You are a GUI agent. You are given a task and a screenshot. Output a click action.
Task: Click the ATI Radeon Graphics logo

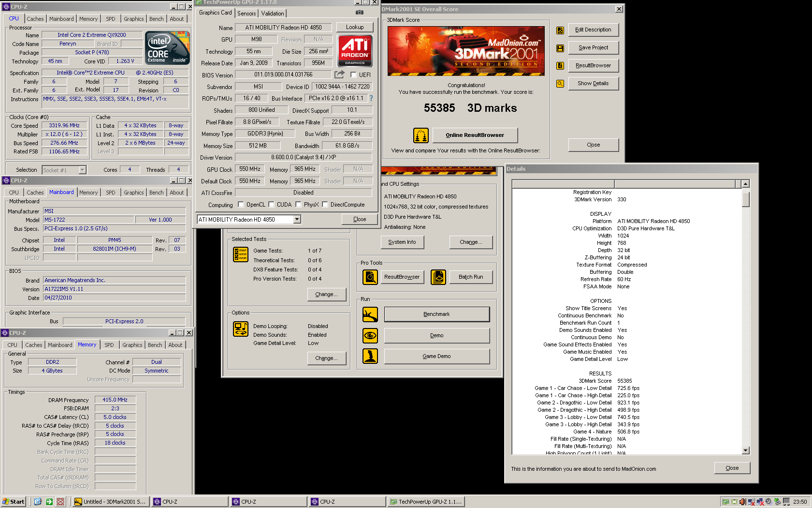(x=355, y=51)
